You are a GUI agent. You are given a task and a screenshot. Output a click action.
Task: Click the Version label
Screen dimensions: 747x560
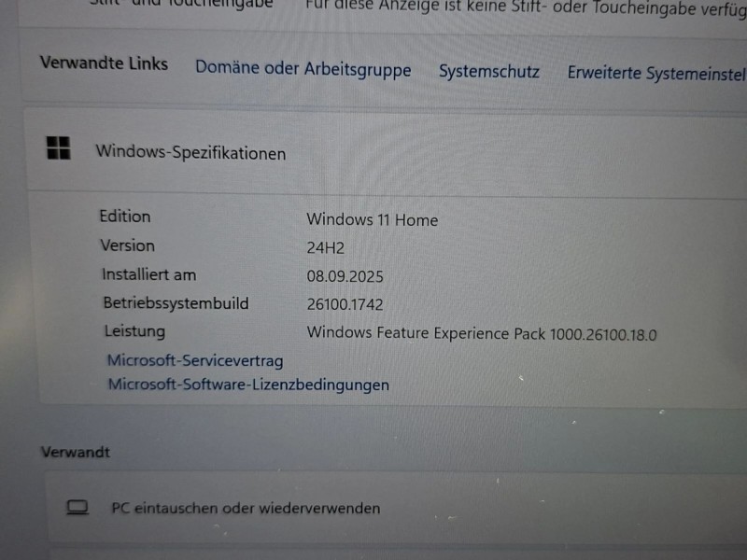click(x=127, y=245)
